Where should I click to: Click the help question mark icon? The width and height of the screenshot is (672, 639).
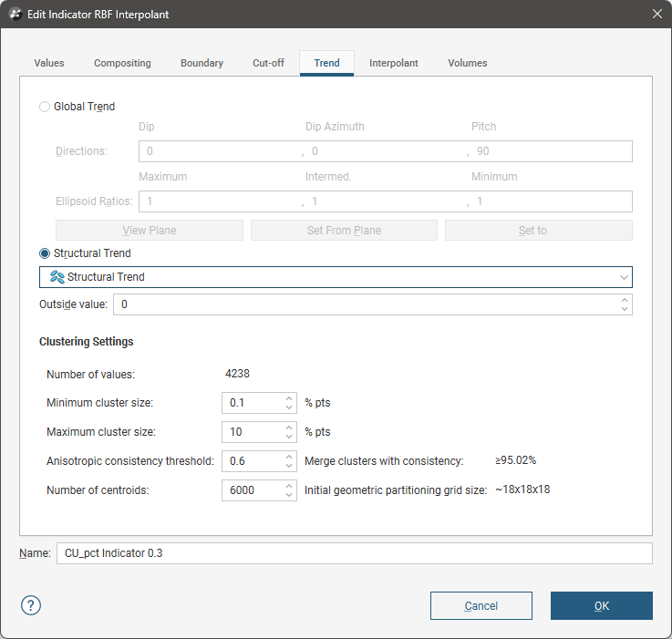(31, 605)
